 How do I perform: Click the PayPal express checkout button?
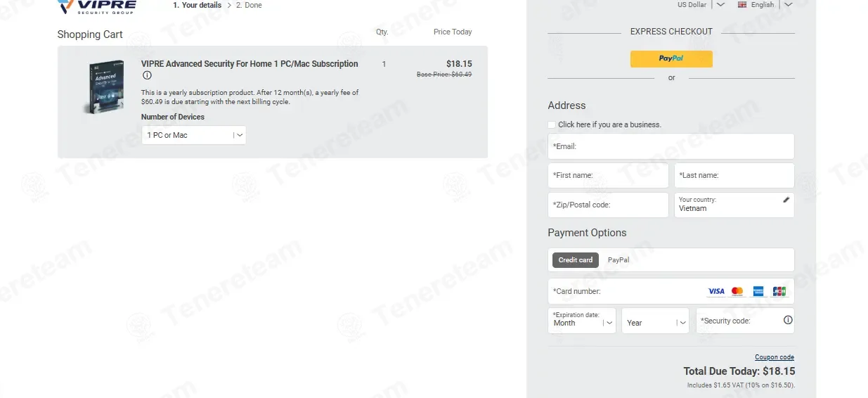click(x=671, y=59)
